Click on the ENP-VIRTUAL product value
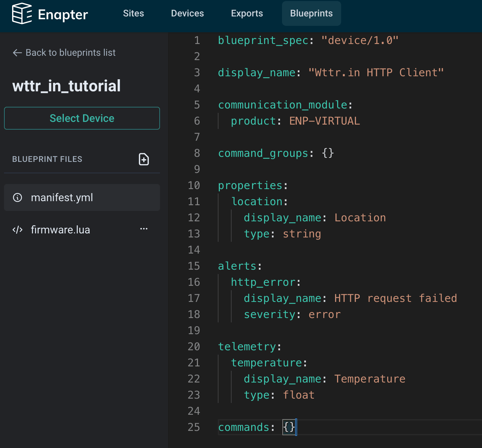This screenshot has width=482, height=448. coord(324,121)
